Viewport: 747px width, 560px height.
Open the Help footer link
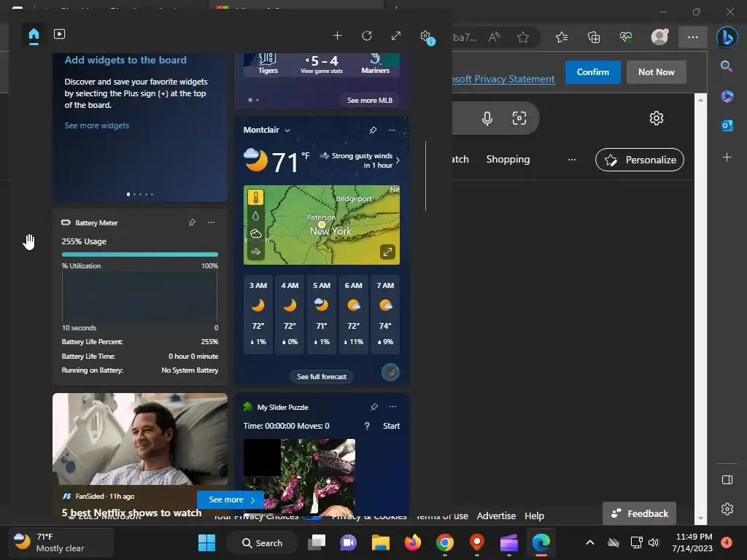pos(534,516)
